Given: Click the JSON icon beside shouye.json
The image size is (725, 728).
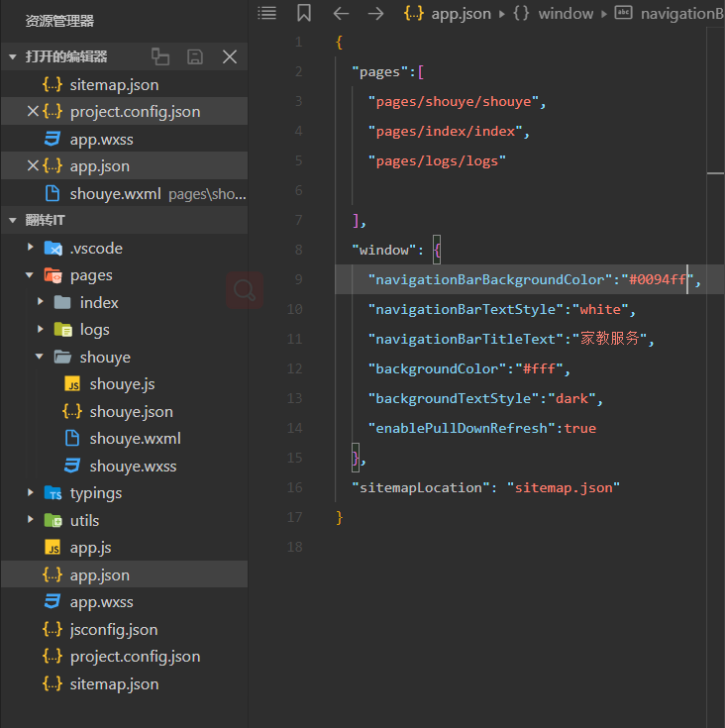Looking at the screenshot, I should [72, 411].
